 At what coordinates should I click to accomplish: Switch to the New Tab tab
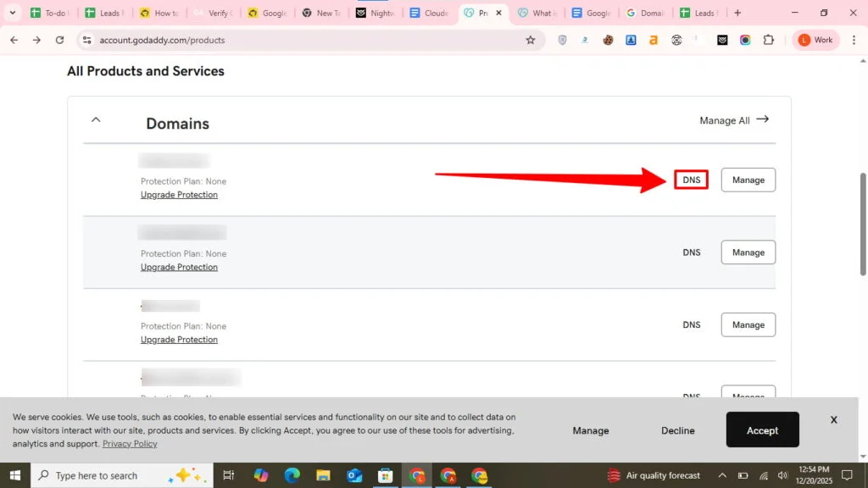[321, 13]
